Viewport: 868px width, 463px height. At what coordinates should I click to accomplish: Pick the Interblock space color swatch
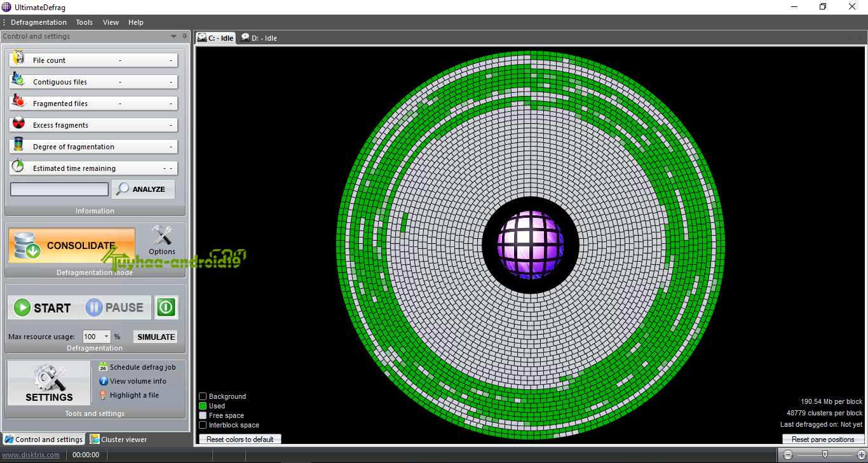(x=203, y=425)
